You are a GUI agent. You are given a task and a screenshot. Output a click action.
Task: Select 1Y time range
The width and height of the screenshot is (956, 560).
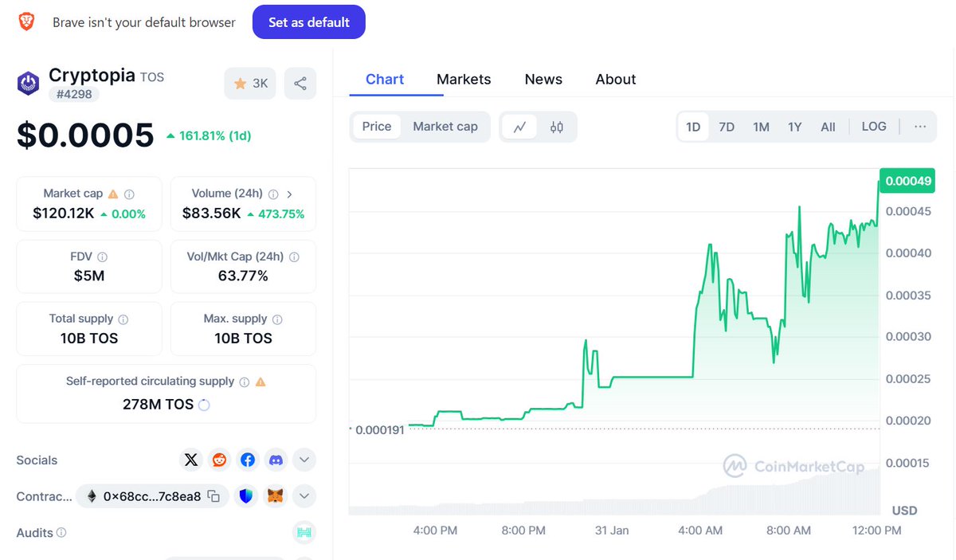(x=794, y=127)
